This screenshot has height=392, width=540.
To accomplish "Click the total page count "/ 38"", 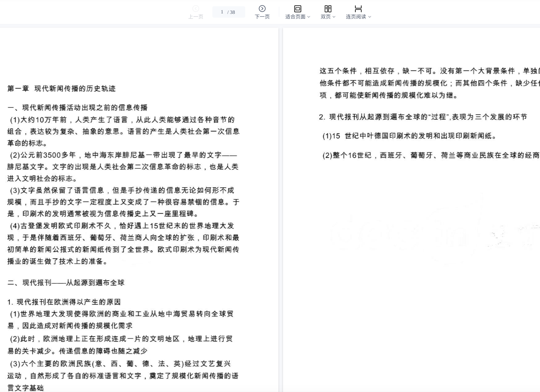I will click(231, 12).
